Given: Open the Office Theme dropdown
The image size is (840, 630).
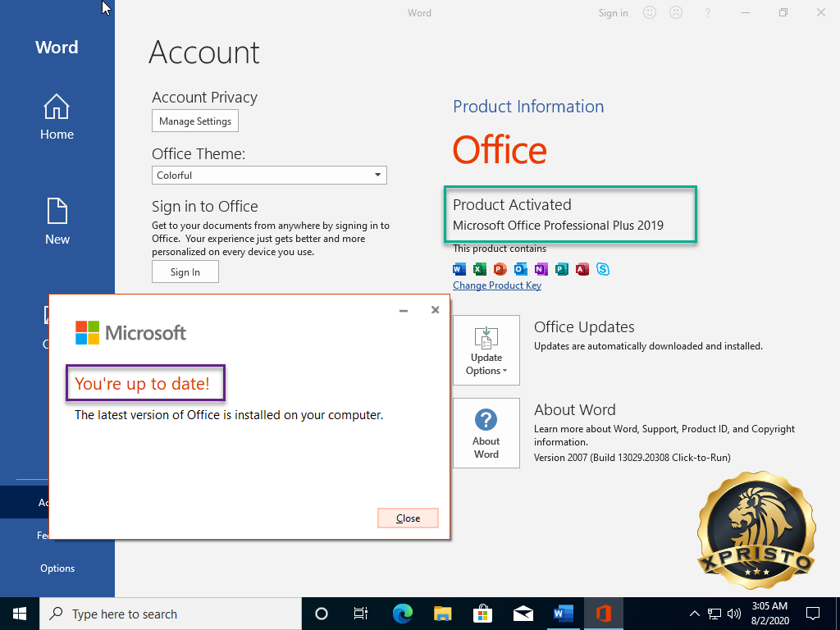Looking at the screenshot, I should pos(269,176).
